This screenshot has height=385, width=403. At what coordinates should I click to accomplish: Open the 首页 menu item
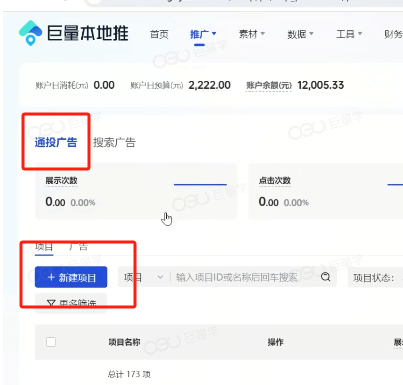pyautogui.click(x=159, y=34)
